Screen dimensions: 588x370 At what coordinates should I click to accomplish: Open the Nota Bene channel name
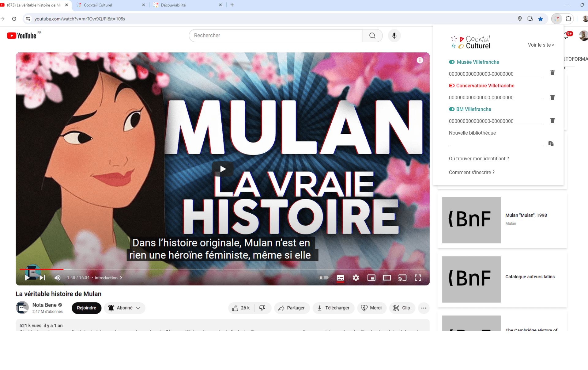click(44, 305)
